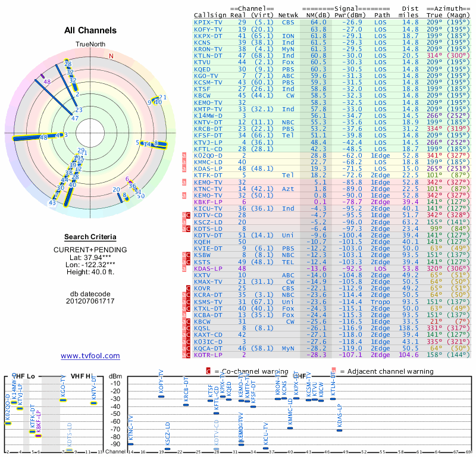Select the KCSM-TV callsign in the table
The width and height of the screenshot is (476, 457).
208,83
